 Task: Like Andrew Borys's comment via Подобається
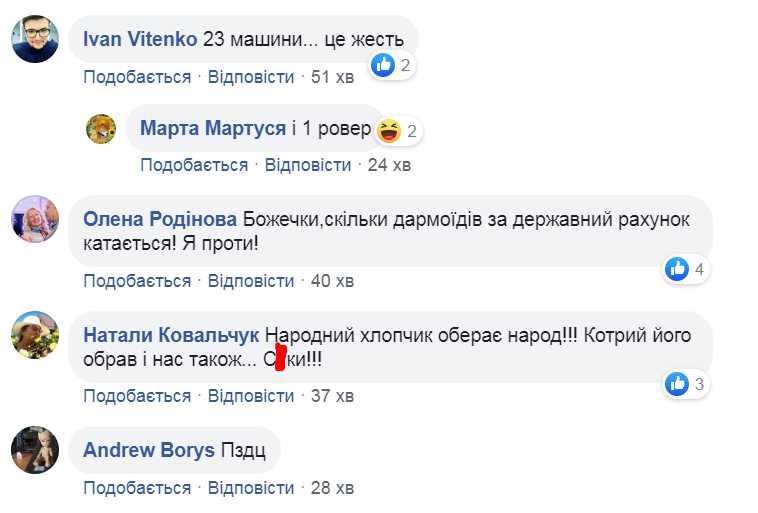[137, 488]
